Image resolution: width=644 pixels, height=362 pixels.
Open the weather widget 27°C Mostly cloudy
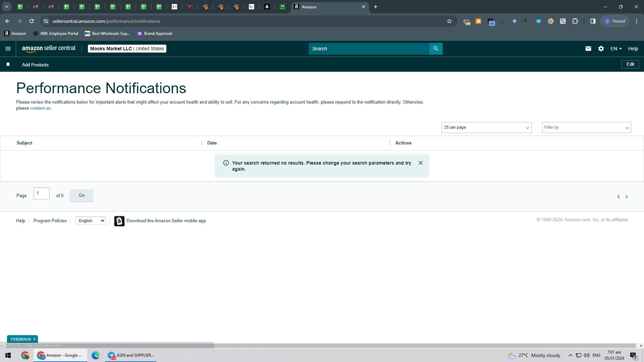[534, 355]
